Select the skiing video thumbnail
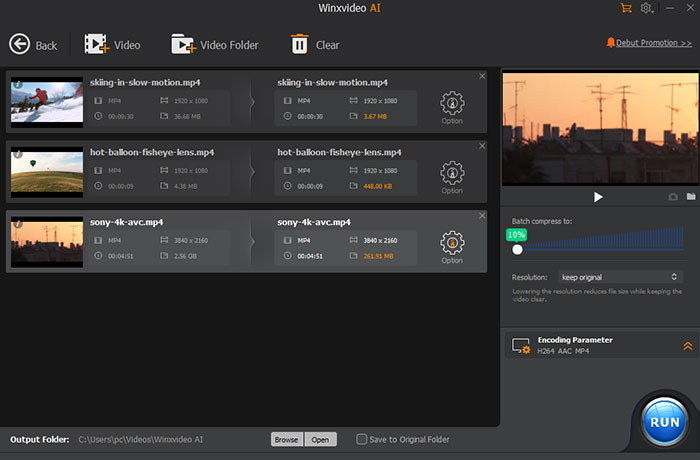Viewport: 700px width, 460px height. pos(47,102)
